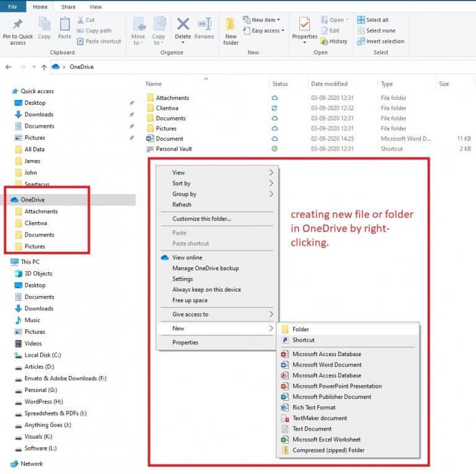Switch to the Share ribbon tab
Screen dimensions: 476x474
[x=68, y=7]
